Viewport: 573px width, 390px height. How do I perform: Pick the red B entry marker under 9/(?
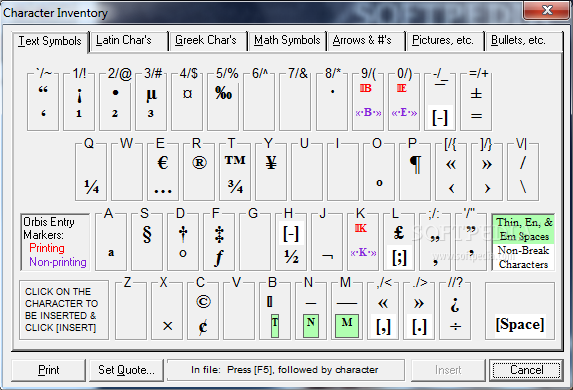(366, 88)
